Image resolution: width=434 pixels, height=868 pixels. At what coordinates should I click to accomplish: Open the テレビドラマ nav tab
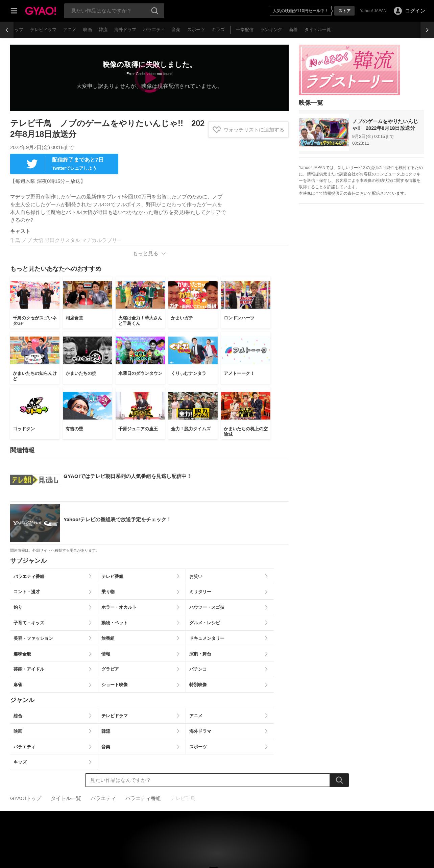pyautogui.click(x=43, y=30)
